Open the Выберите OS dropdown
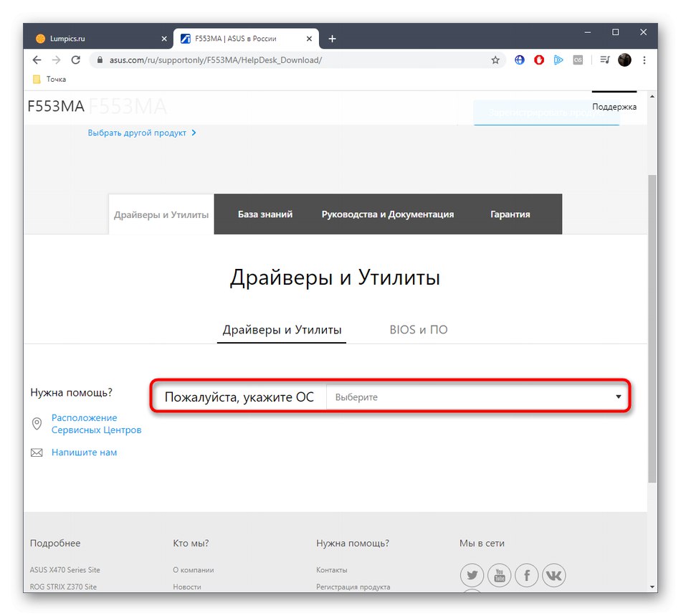This screenshot has width=681, height=616. 477,395
